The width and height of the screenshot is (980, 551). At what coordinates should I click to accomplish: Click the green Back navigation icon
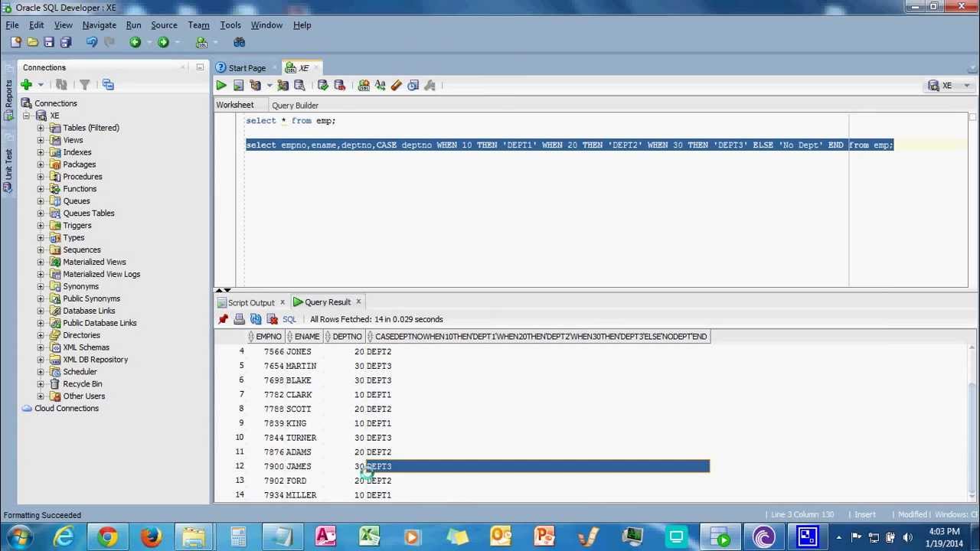[136, 42]
